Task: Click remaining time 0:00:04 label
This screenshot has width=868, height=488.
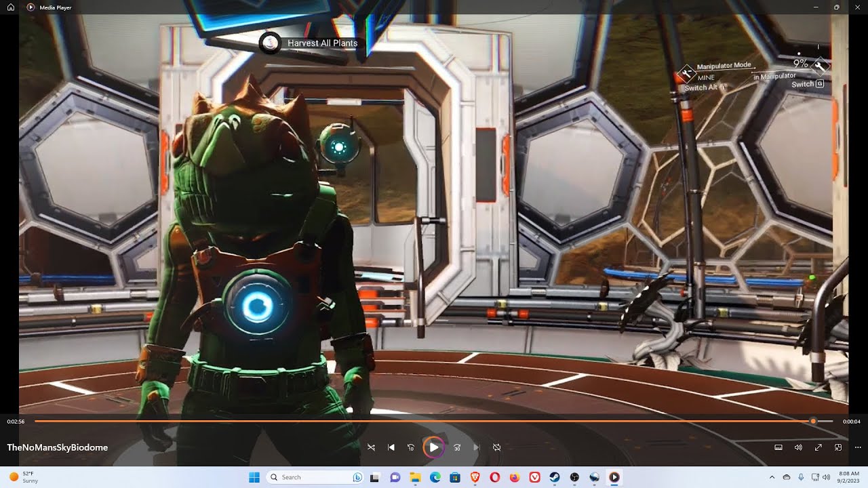Action: coord(852,422)
